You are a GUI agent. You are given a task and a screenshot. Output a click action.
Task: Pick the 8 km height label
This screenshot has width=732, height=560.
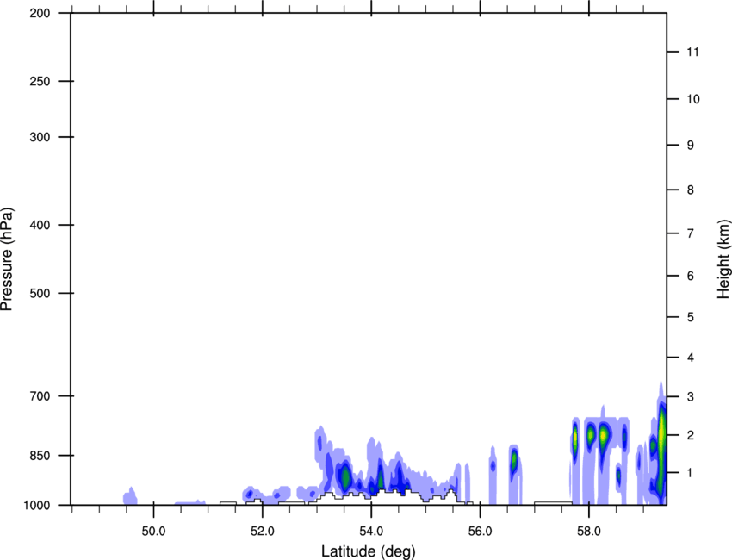coord(691,190)
